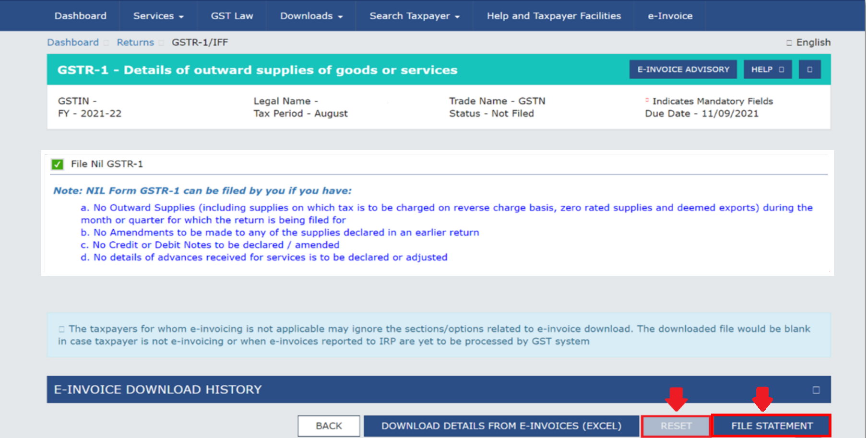Viewport: 868px width, 438px height.
Task: Go to Returns via the breadcrumb link
Action: click(x=135, y=42)
